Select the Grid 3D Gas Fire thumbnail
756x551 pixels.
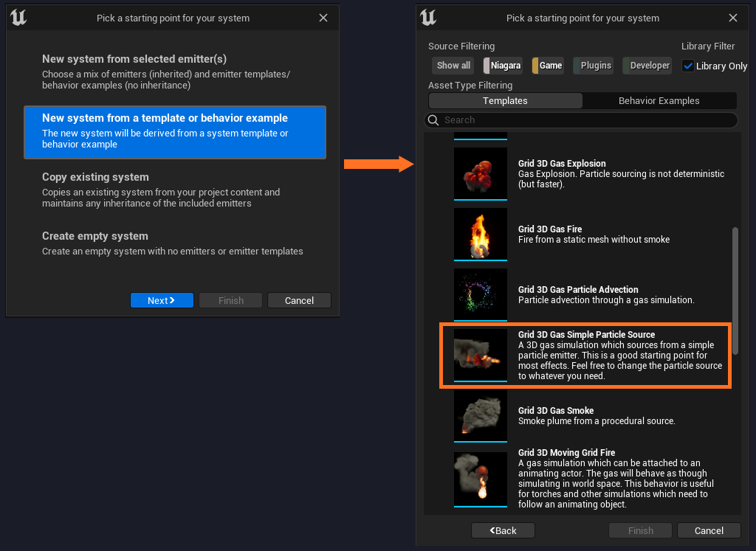[480, 234]
